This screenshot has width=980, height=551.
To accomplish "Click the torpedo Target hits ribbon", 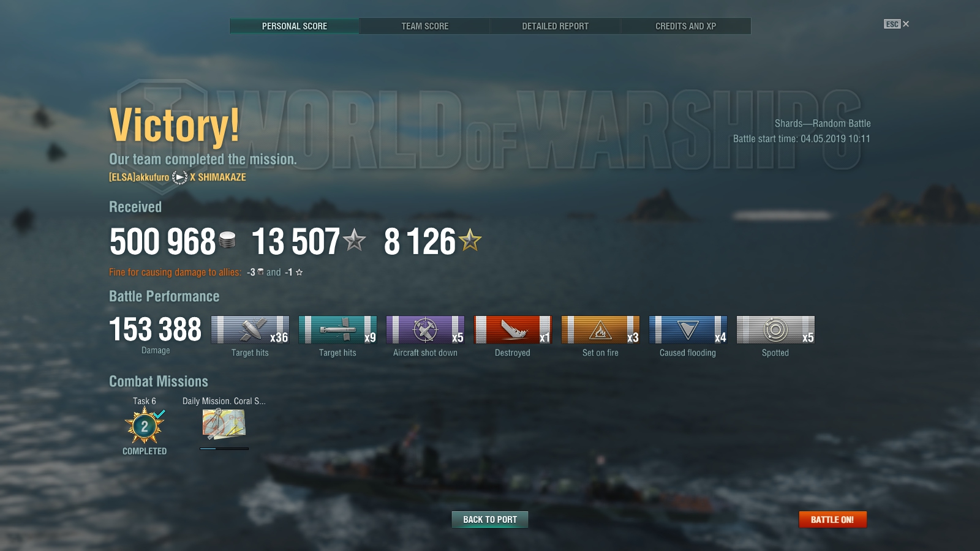I will tap(337, 329).
